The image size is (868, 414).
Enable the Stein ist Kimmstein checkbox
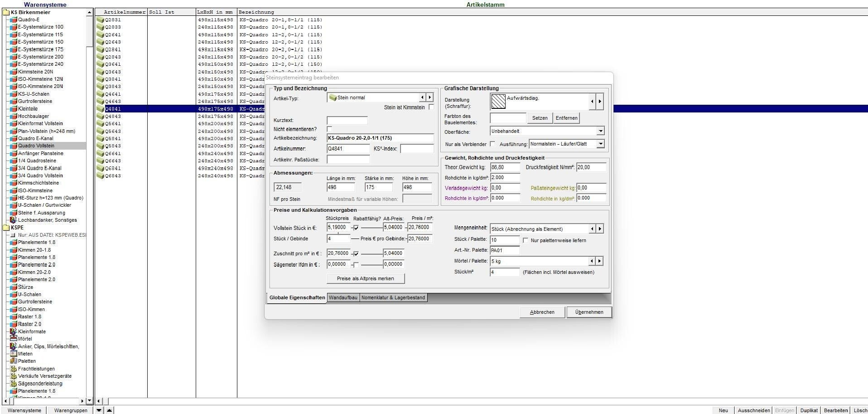[x=431, y=107]
